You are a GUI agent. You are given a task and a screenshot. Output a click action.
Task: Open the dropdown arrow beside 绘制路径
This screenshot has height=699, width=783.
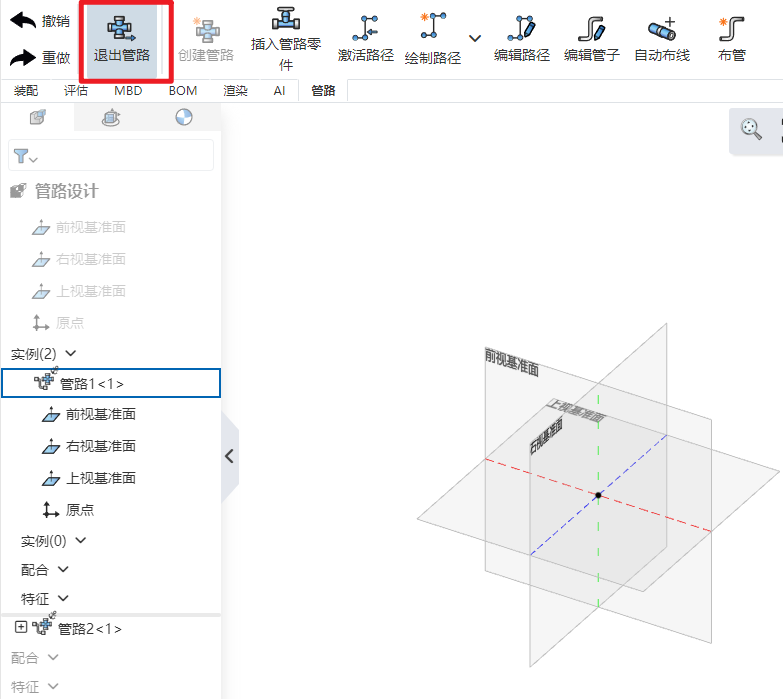click(475, 39)
